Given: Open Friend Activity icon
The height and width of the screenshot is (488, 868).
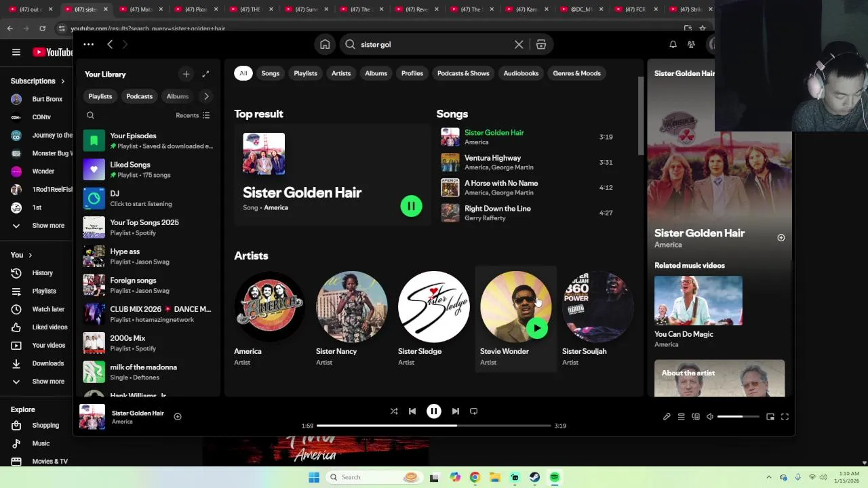Looking at the screenshot, I should (x=691, y=44).
